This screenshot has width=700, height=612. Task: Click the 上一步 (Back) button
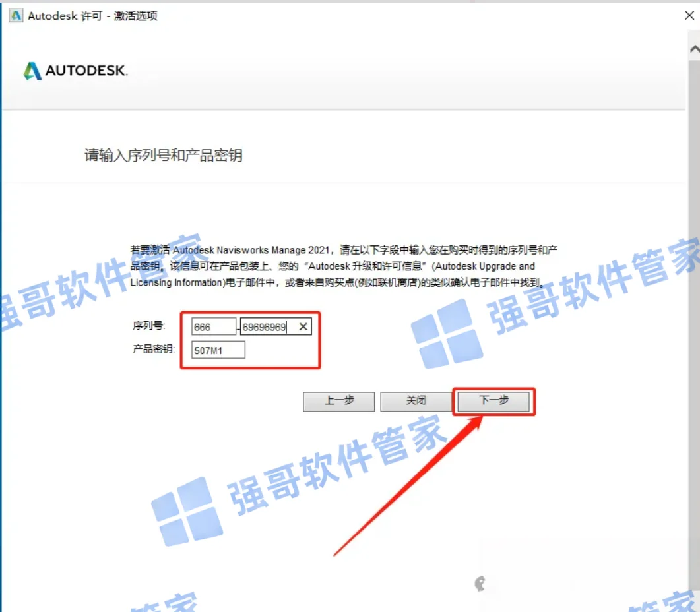[x=339, y=401]
